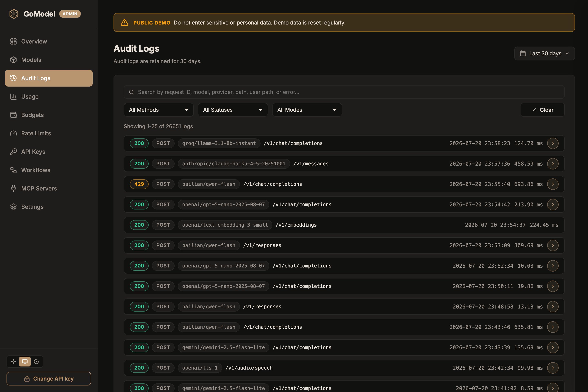Switch to dark theme moon icon

pos(36,362)
